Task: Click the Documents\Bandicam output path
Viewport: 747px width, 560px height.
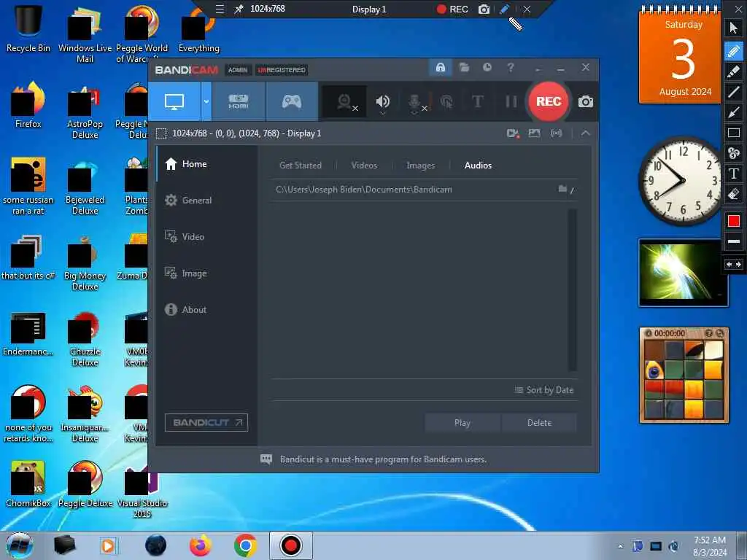Action: pyautogui.click(x=363, y=190)
